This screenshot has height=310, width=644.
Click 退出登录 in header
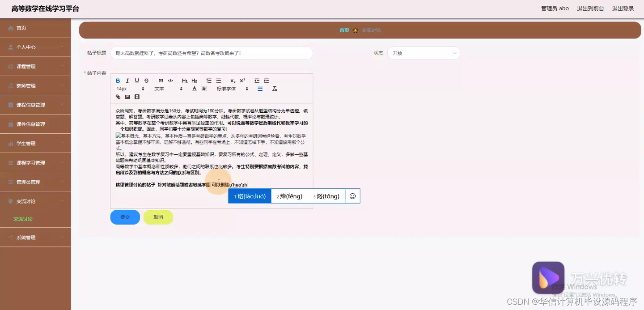point(623,8)
